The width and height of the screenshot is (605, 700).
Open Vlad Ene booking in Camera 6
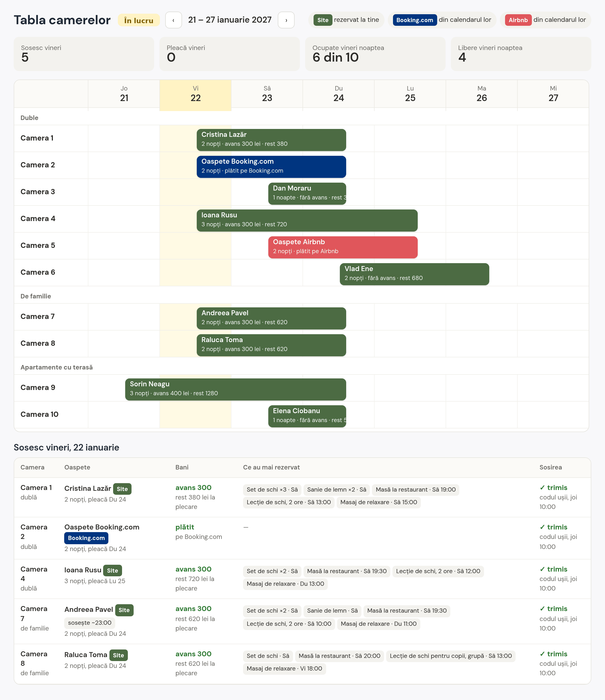pos(415,274)
